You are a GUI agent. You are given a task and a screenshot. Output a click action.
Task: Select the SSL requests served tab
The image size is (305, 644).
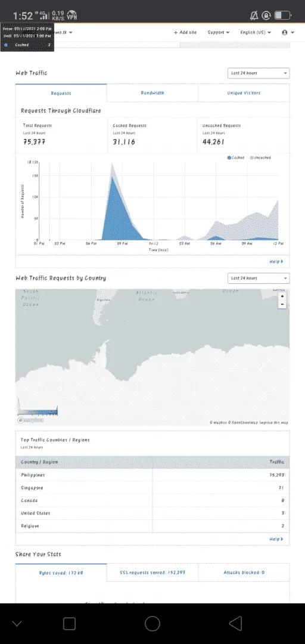click(x=152, y=572)
